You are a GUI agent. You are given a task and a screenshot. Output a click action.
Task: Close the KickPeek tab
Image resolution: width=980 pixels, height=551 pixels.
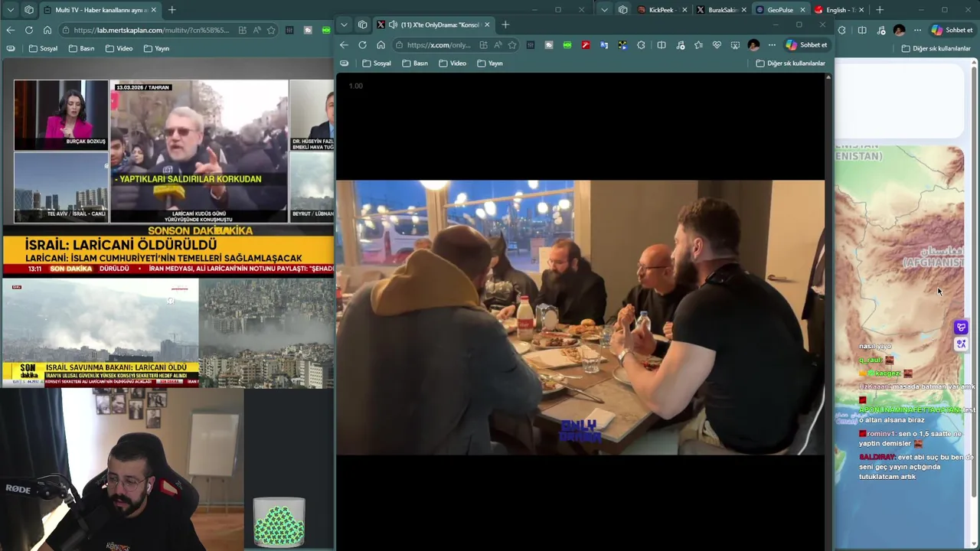pos(684,10)
